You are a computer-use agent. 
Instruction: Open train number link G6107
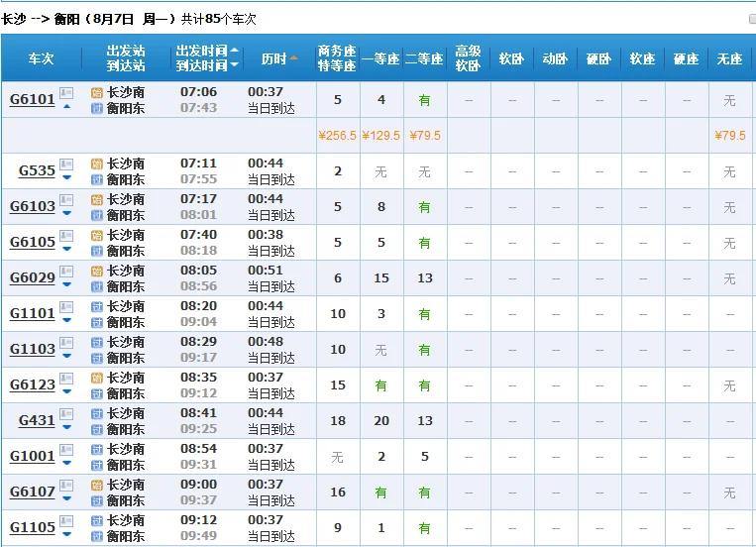point(33,492)
